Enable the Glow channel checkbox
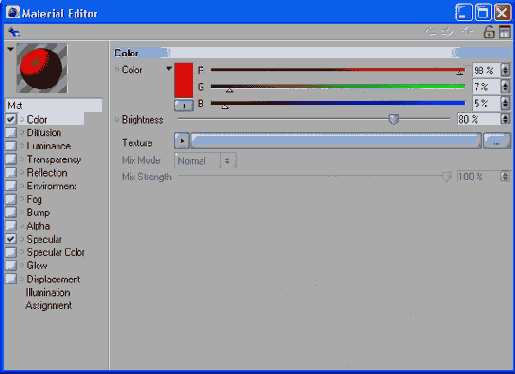Screen dimensions: 515x374 click(11, 265)
